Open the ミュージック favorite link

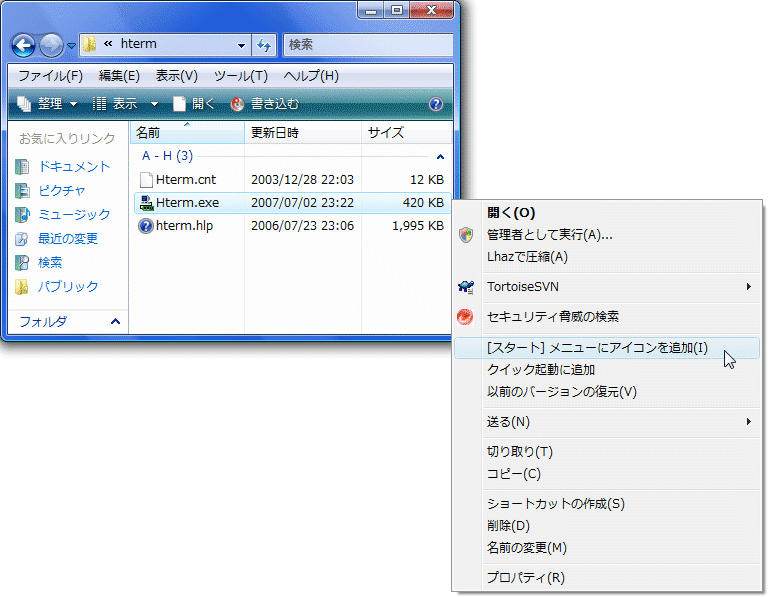[74, 215]
